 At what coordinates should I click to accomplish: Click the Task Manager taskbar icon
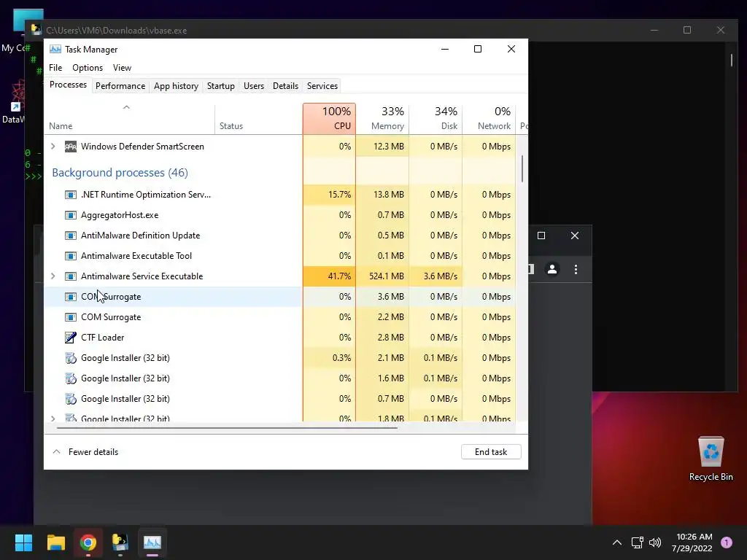click(152, 542)
